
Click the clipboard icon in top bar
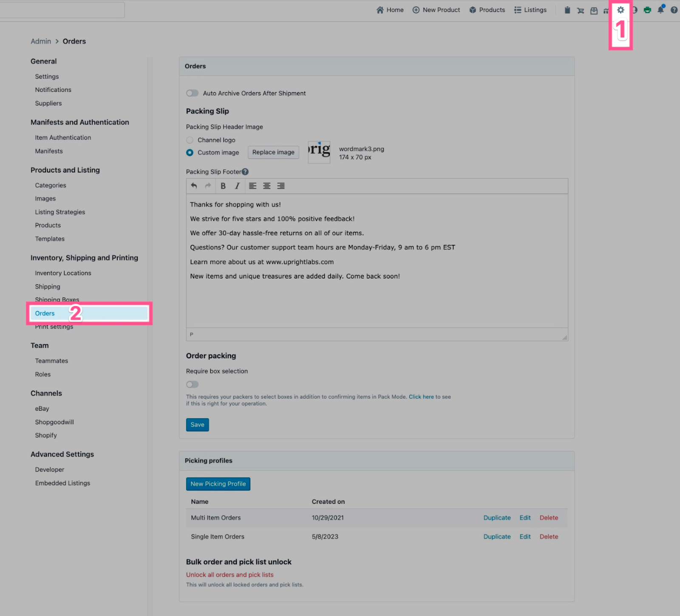point(567,10)
